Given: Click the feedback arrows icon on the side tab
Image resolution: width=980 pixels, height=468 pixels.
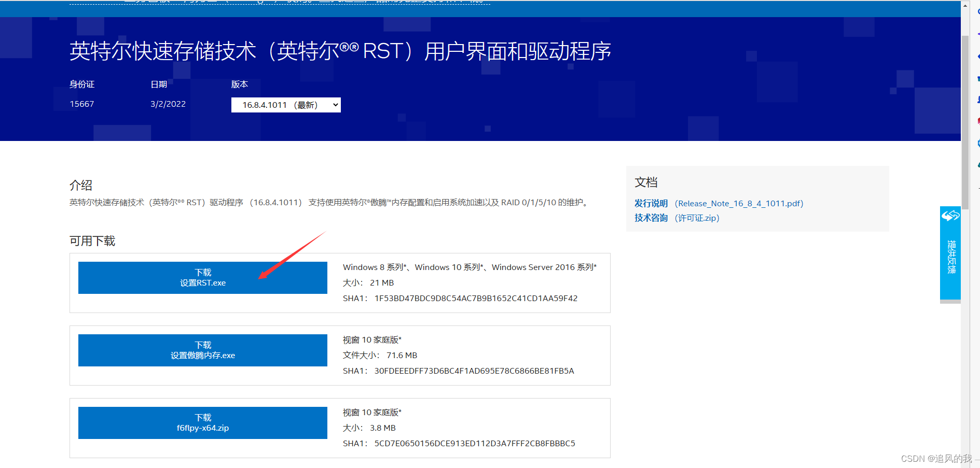Looking at the screenshot, I should coord(950,215).
